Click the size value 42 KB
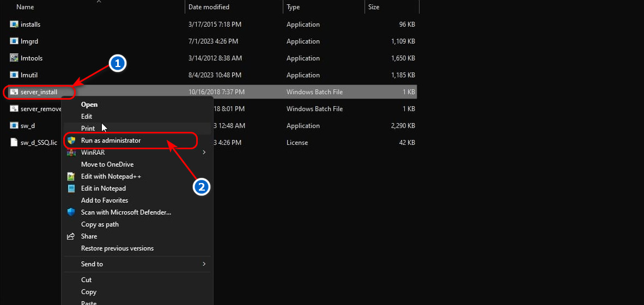Screen dimensions: 644x305 [x=407, y=143]
